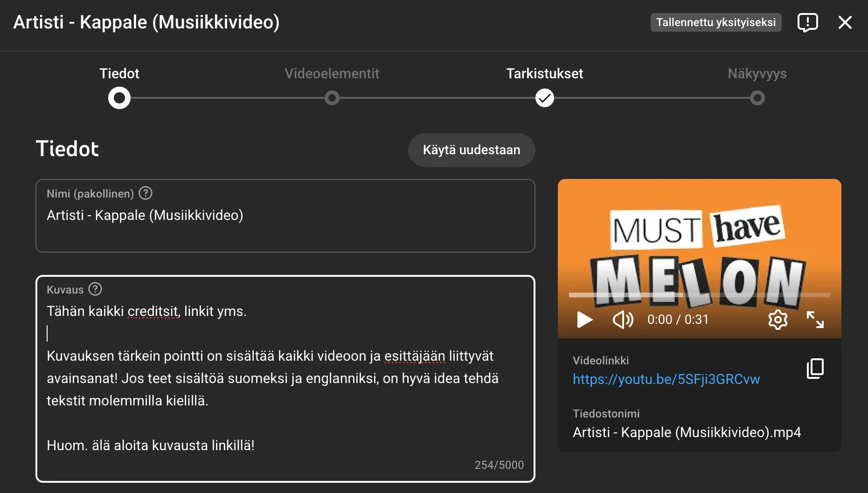Click the Videolinkki label
This screenshot has width=868, height=493.
click(601, 361)
